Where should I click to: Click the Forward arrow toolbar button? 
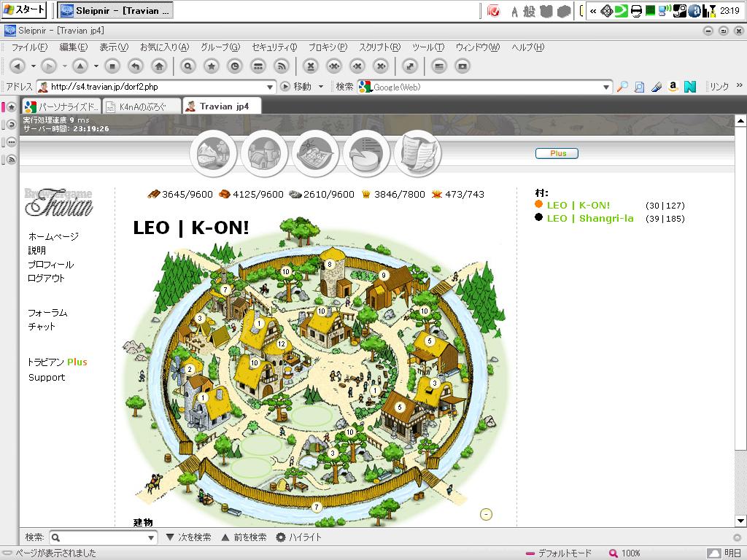click(49, 66)
